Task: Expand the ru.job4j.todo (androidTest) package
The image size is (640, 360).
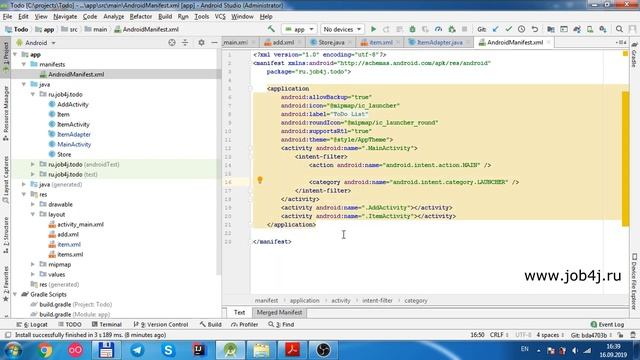Action: (33, 164)
